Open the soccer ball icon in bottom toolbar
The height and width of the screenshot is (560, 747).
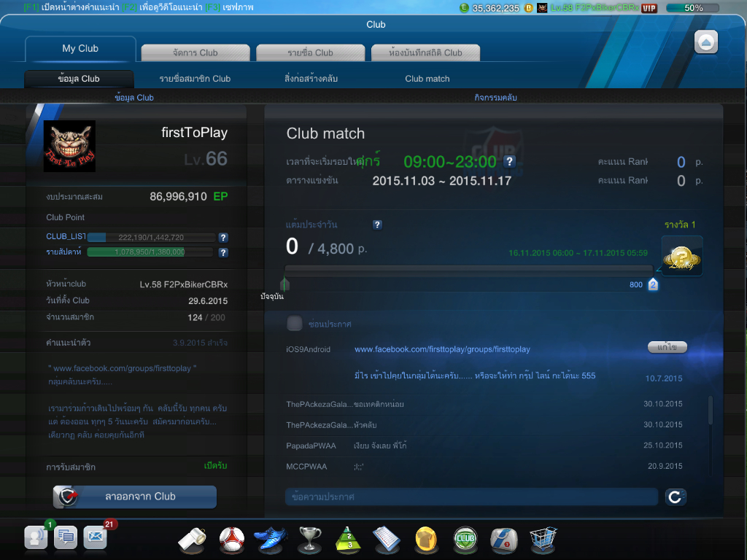tap(231, 540)
